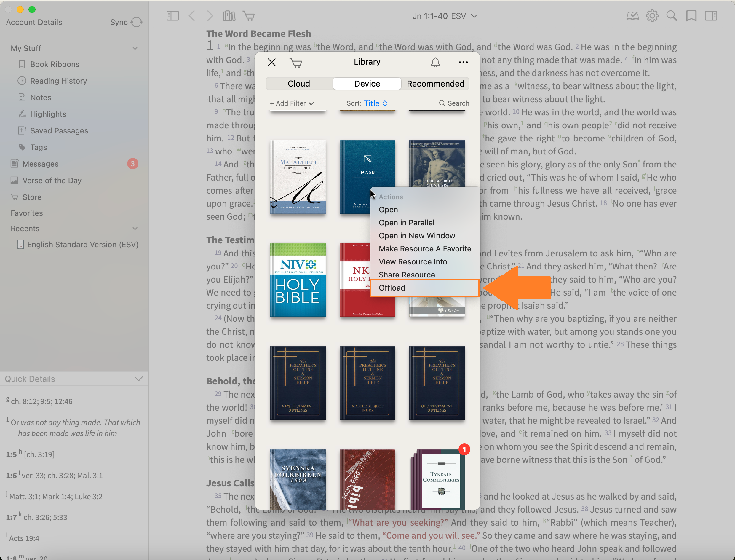
Task: Click the notification bell in Library
Action: (435, 62)
